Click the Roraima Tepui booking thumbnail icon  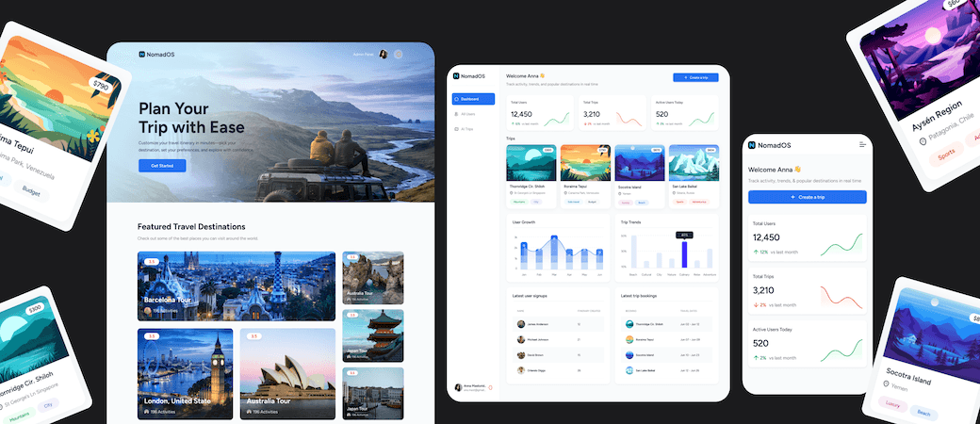pyautogui.click(x=629, y=339)
